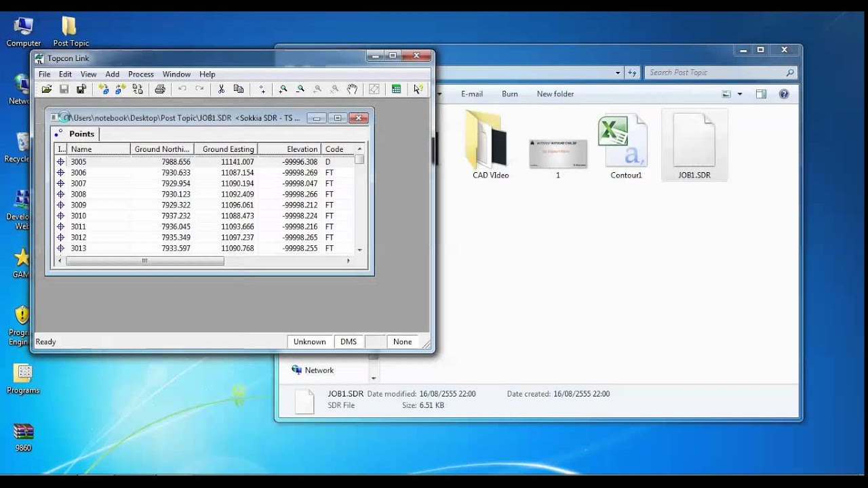Click the Cut scissors icon
The image size is (868, 488).
(221, 89)
